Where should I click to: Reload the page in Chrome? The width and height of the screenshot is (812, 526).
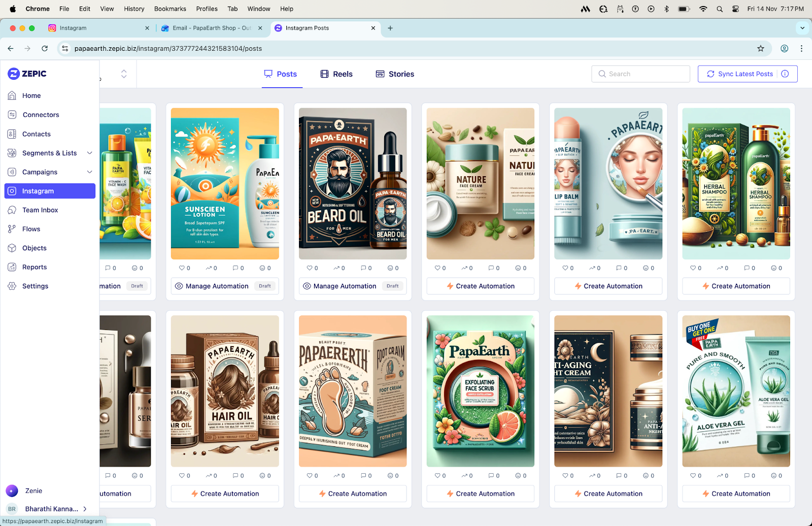[45, 48]
